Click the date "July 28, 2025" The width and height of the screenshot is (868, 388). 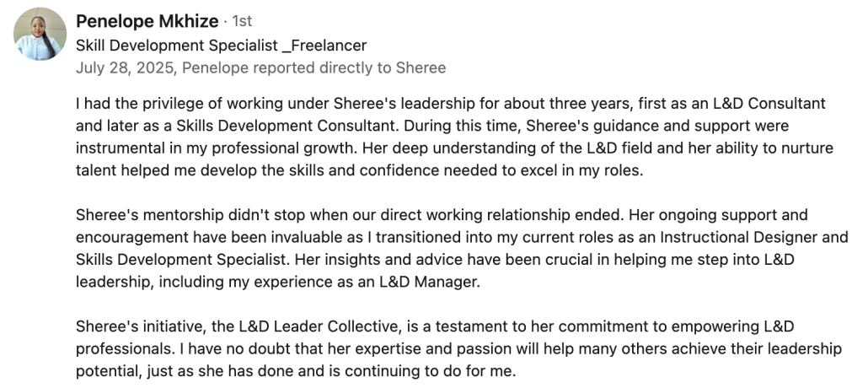pos(125,67)
